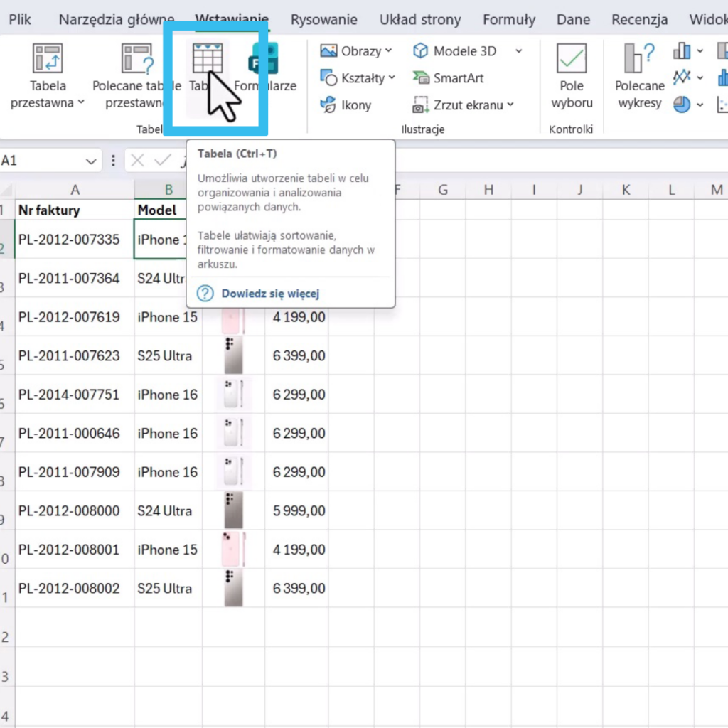Screen dimensions: 728x728
Task: Click the pie chart icon
Action: pyautogui.click(x=682, y=105)
